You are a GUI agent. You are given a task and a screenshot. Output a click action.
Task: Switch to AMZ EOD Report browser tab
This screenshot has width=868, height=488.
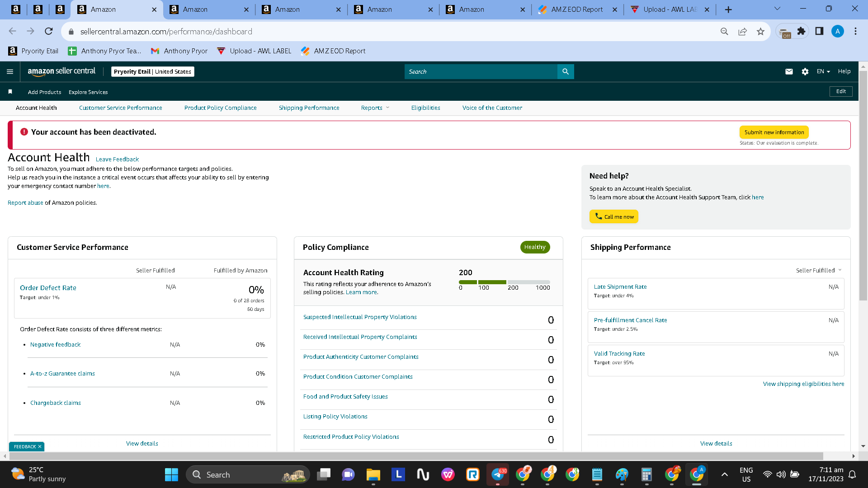(x=577, y=9)
